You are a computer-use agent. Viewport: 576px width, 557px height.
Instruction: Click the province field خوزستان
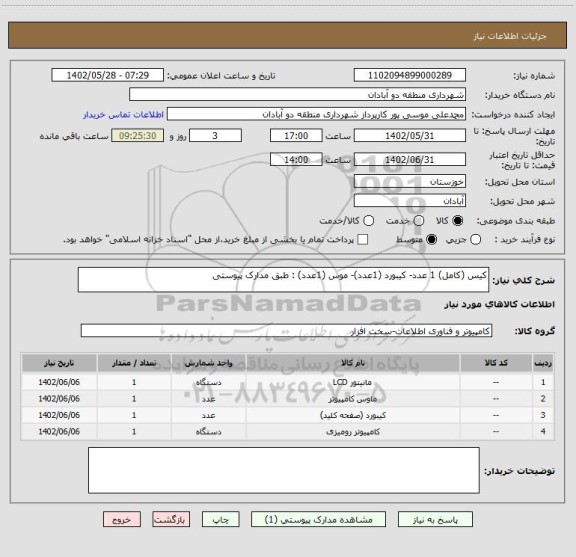(x=410, y=182)
